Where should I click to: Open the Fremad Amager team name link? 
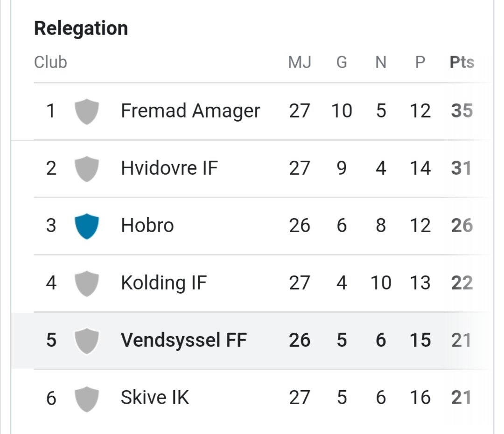pyautogui.click(x=190, y=111)
